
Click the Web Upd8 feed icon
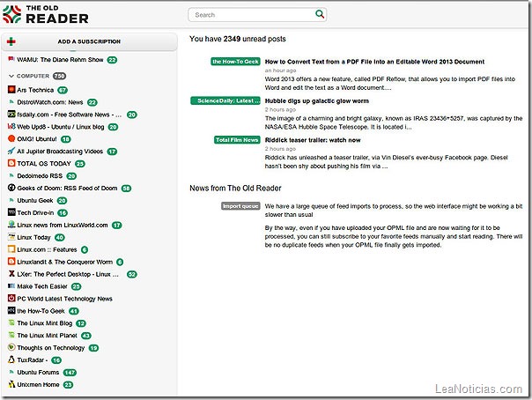(x=11, y=127)
